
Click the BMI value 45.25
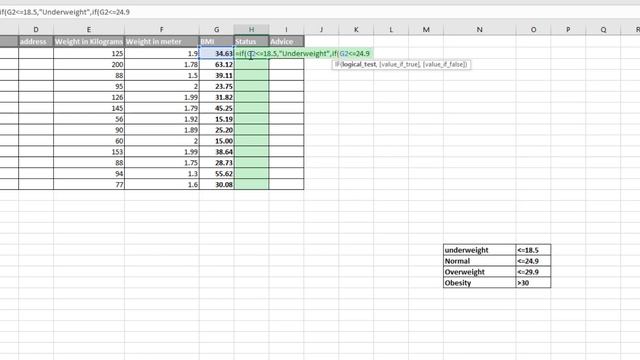(x=216, y=108)
